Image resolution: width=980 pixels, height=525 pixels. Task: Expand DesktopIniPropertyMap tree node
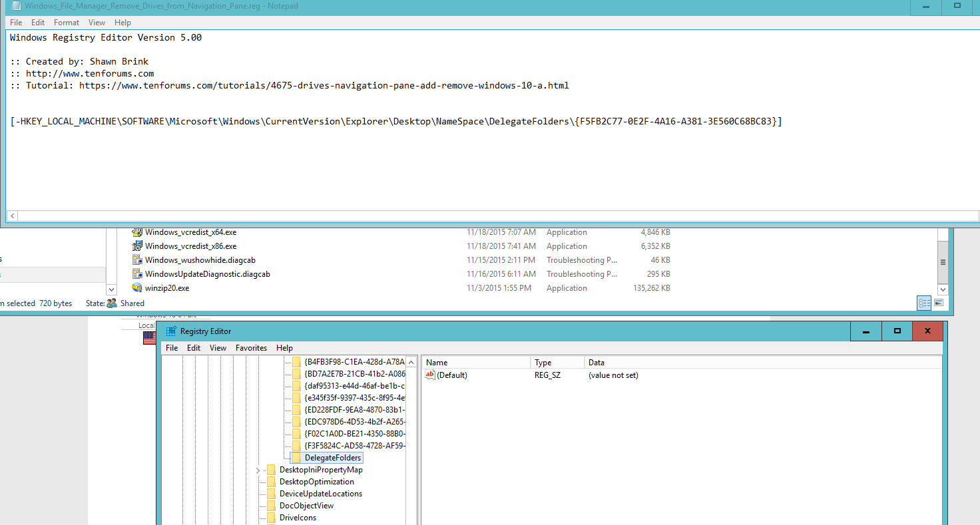point(258,470)
